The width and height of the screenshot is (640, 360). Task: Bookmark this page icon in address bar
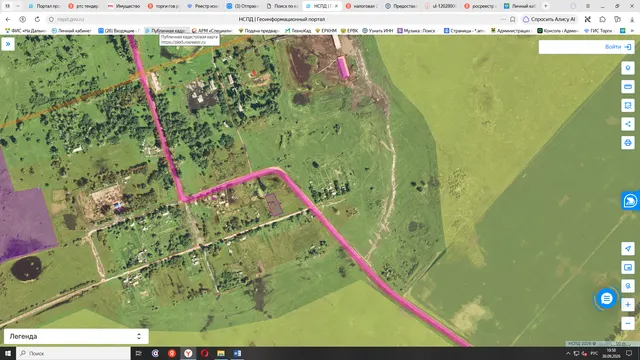tap(513, 19)
